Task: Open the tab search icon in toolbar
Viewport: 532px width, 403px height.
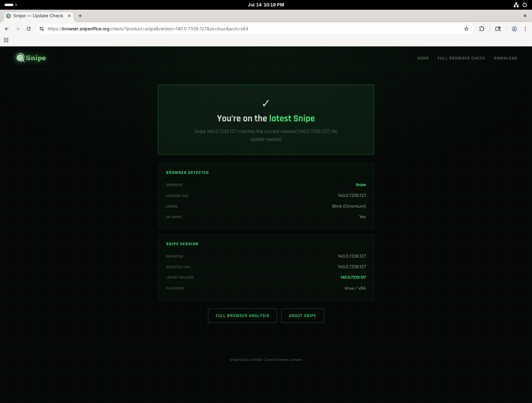Action: pos(498,29)
